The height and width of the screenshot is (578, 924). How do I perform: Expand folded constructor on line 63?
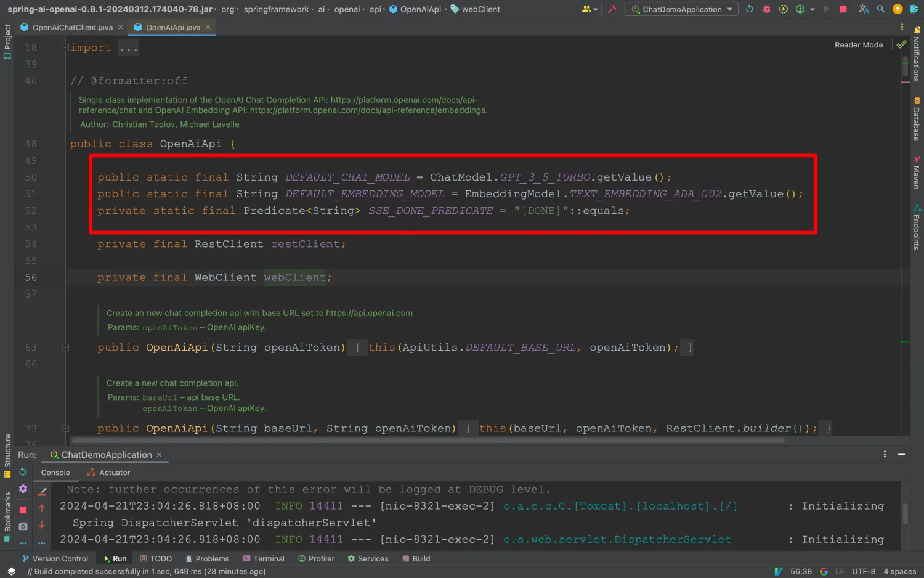tap(65, 348)
